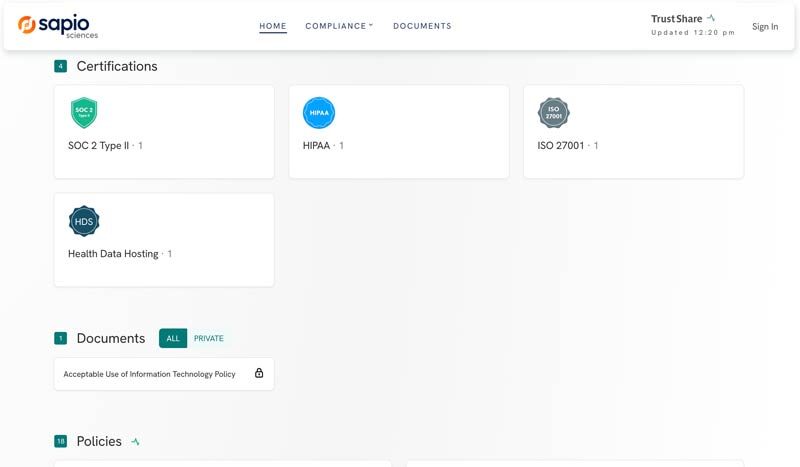Click the Documents count badge showing 1

click(60, 338)
